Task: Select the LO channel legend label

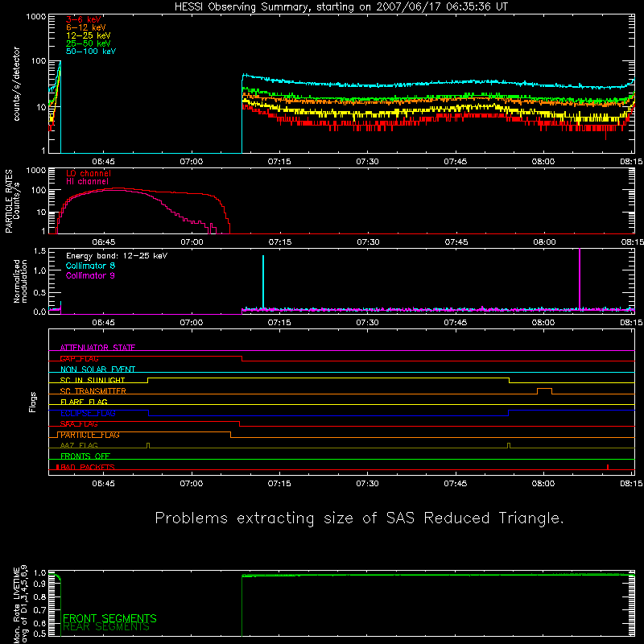Action: tap(89, 173)
